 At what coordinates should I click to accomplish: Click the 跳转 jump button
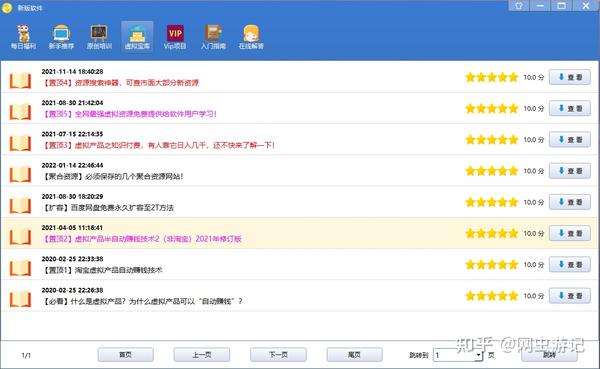click(x=549, y=355)
